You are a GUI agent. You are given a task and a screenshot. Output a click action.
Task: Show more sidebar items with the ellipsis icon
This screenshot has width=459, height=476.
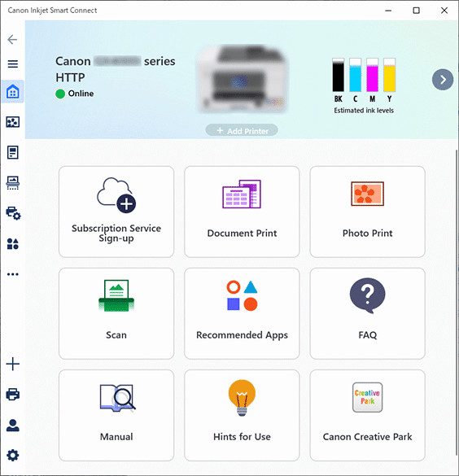click(x=13, y=274)
